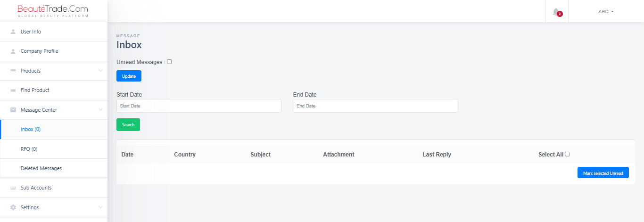Check the Select All checkbox
Image resolution: width=644 pixels, height=222 pixels.
tap(567, 154)
